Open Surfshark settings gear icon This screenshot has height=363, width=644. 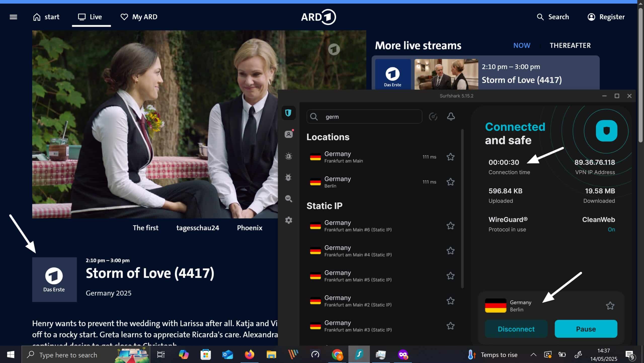(289, 220)
